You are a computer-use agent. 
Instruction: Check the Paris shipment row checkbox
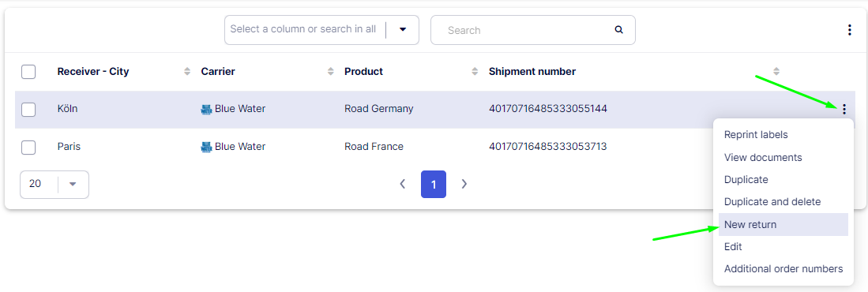pos(28,147)
